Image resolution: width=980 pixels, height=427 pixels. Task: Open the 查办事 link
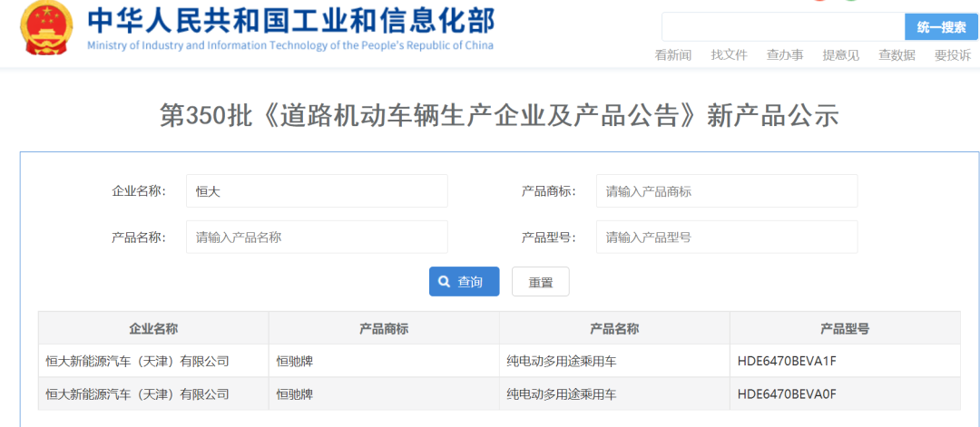tap(785, 55)
